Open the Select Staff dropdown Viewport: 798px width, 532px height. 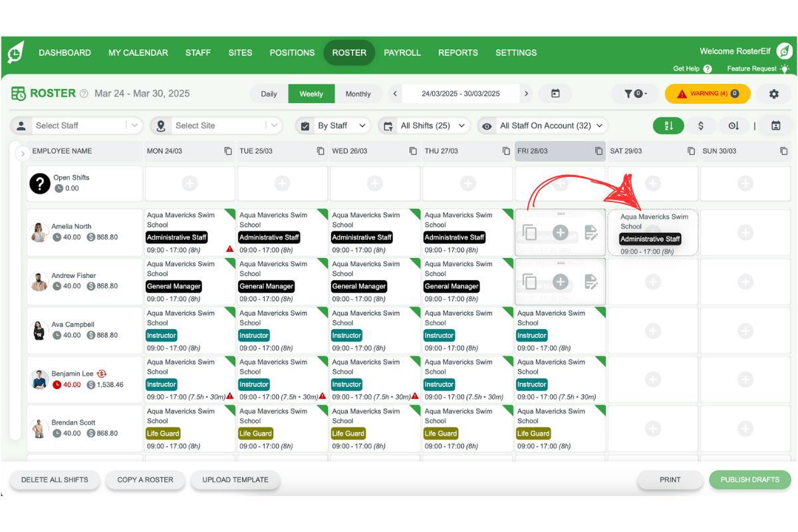pyautogui.click(x=76, y=126)
